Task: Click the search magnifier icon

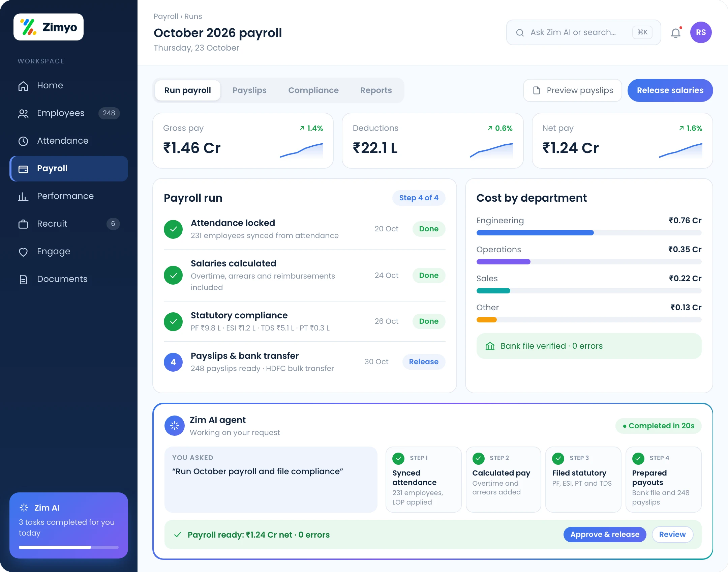Action: click(520, 32)
